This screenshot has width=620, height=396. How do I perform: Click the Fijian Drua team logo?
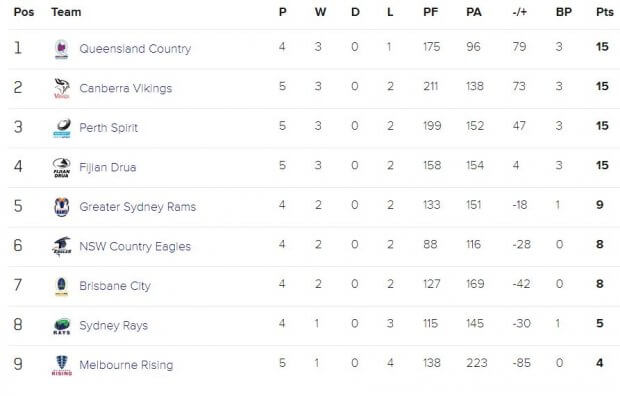(x=62, y=167)
